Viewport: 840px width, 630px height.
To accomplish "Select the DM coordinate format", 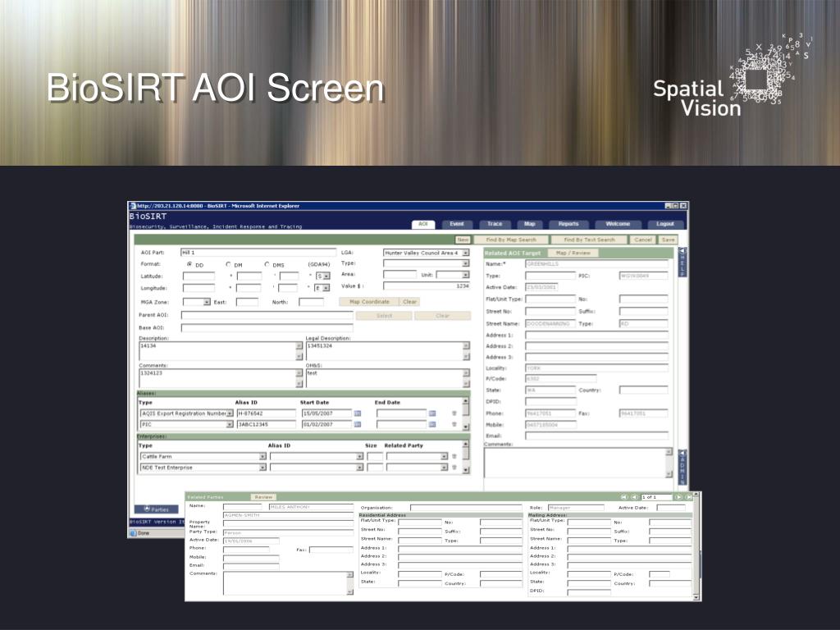I will click(228, 264).
